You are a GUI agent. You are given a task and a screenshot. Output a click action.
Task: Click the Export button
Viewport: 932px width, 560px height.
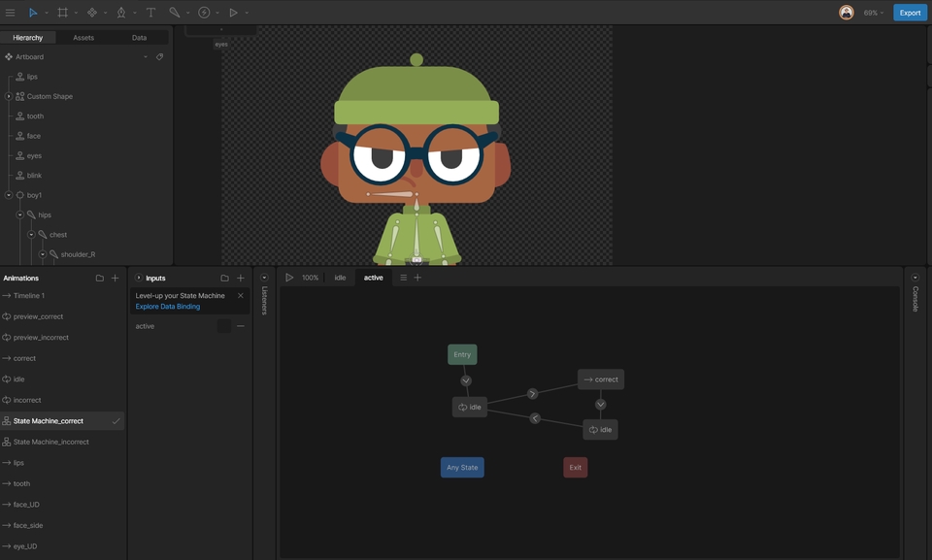(x=910, y=13)
